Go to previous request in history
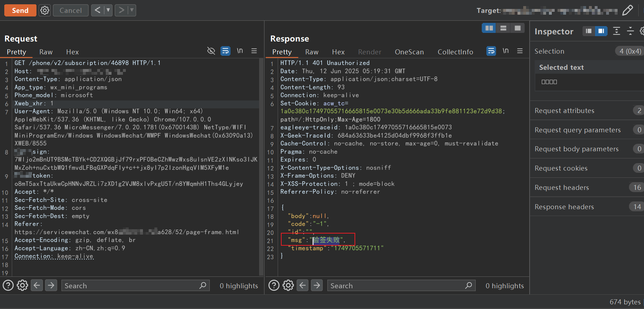The image size is (644, 309). coord(97,10)
